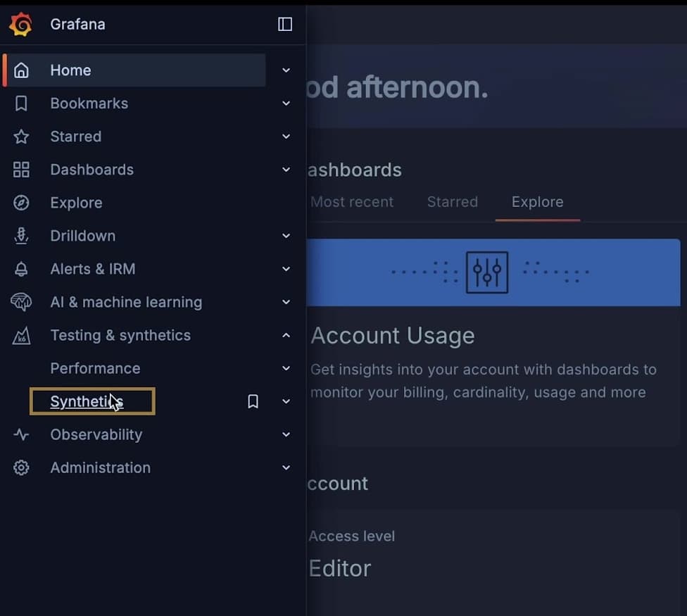Select the Explore dashboards tab
The height and width of the screenshot is (616, 687).
pyautogui.click(x=537, y=202)
